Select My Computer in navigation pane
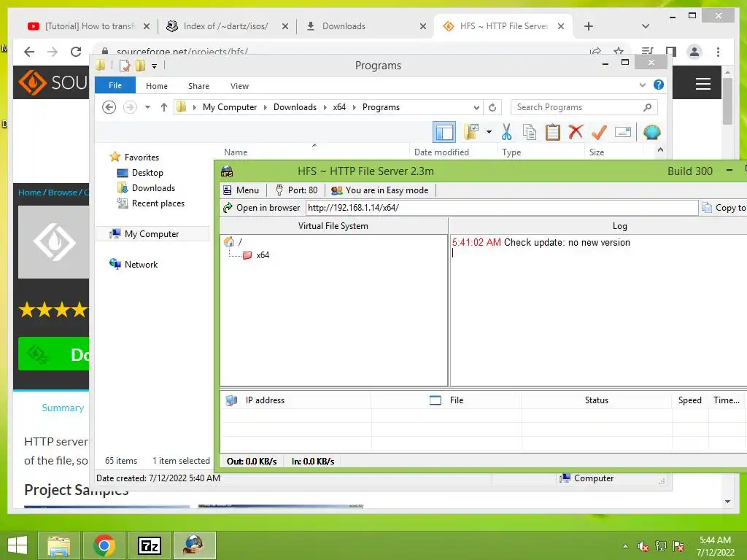This screenshot has width=747, height=560. (152, 234)
